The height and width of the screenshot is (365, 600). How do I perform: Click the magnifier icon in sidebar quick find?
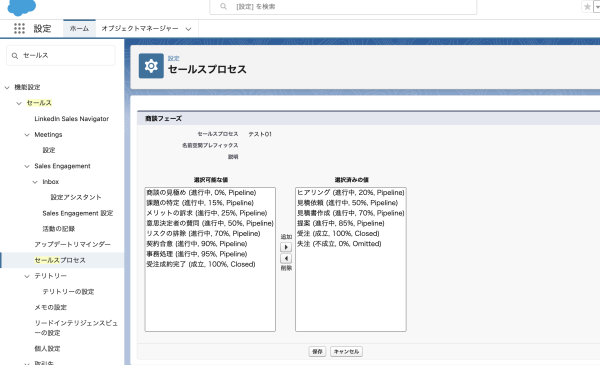[15, 56]
